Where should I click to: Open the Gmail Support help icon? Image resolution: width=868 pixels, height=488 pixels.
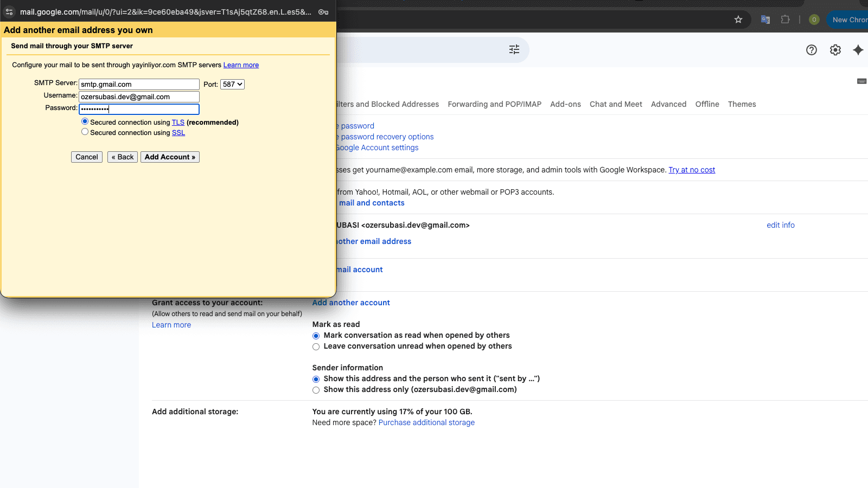click(x=811, y=50)
